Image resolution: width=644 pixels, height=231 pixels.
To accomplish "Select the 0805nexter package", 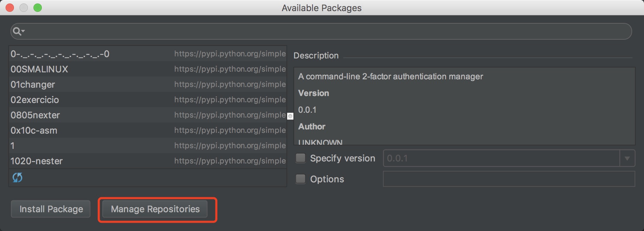I will click(148, 115).
